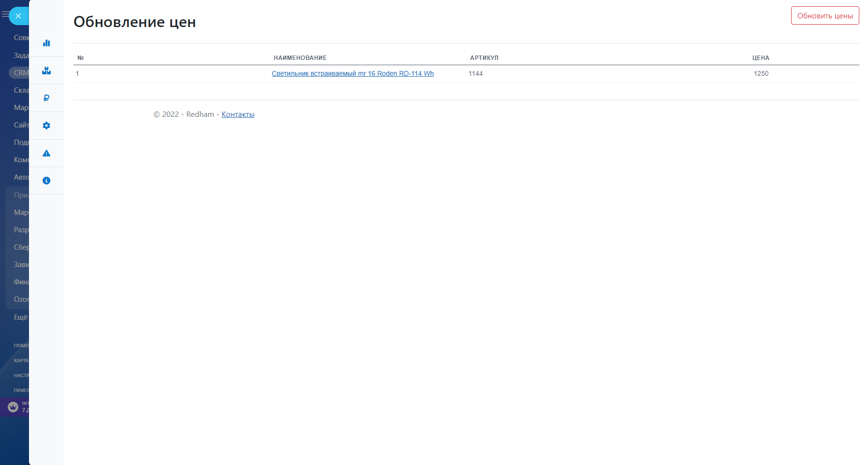Click the Обновить цены button

[825, 15]
